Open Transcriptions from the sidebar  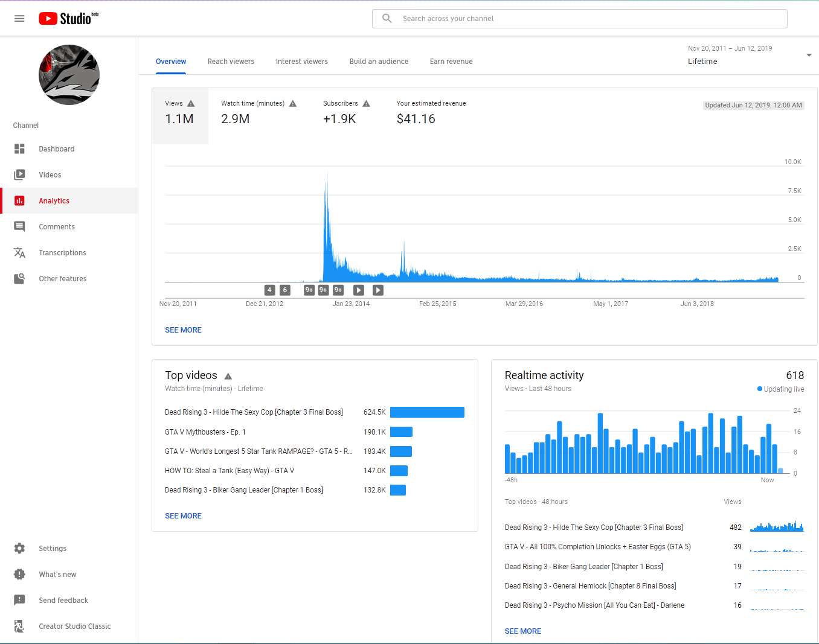click(x=69, y=252)
